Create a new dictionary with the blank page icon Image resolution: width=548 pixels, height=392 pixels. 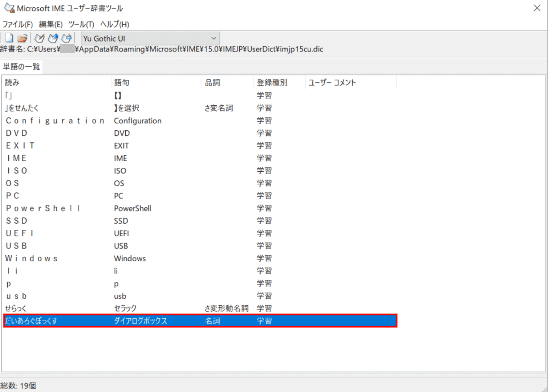click(9, 38)
